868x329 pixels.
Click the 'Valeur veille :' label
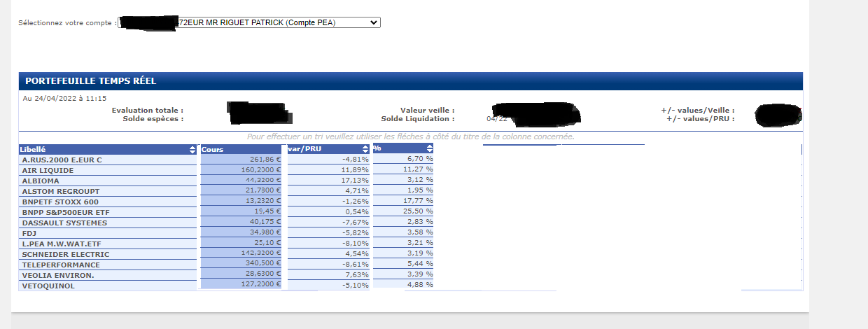pyautogui.click(x=428, y=111)
